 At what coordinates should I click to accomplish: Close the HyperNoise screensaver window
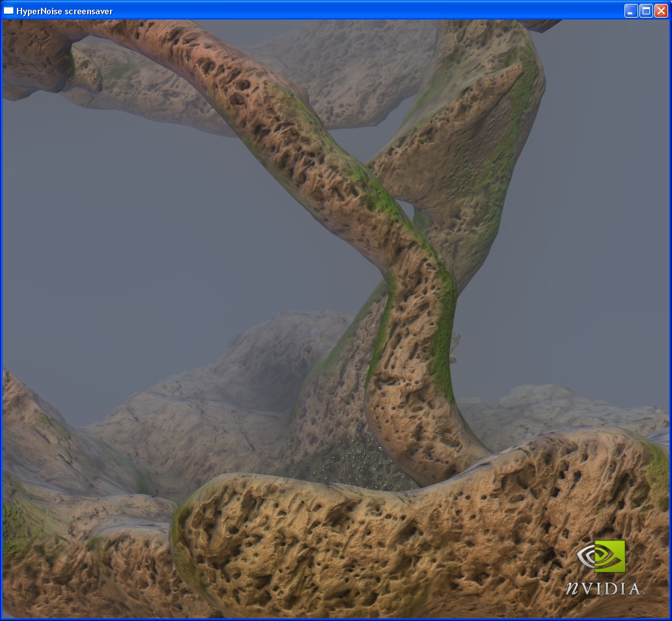click(661, 10)
